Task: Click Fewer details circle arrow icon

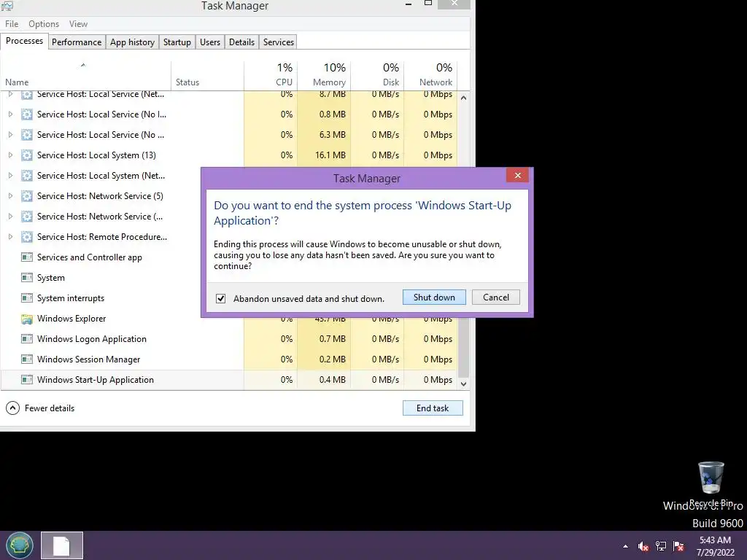Action: pyautogui.click(x=13, y=408)
